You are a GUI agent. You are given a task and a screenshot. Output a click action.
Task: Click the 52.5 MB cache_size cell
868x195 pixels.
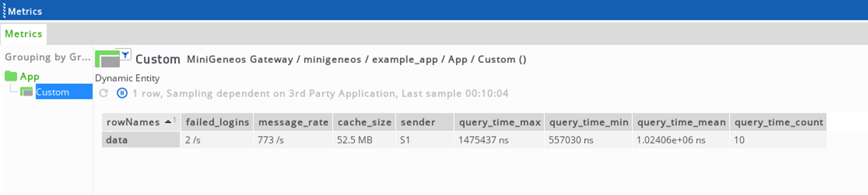point(364,140)
